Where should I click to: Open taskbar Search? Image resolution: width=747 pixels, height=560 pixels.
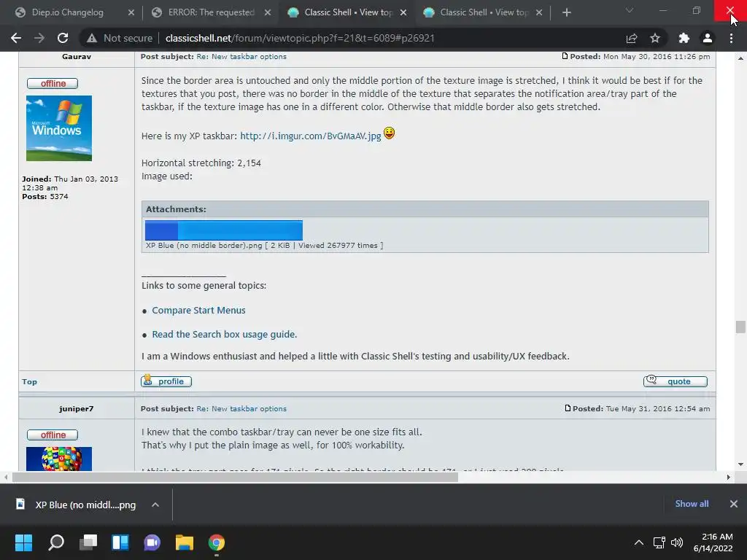56,542
